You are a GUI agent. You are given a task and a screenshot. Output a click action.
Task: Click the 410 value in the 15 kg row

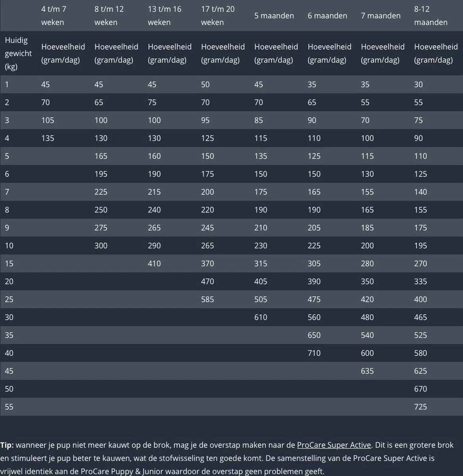[154, 263]
